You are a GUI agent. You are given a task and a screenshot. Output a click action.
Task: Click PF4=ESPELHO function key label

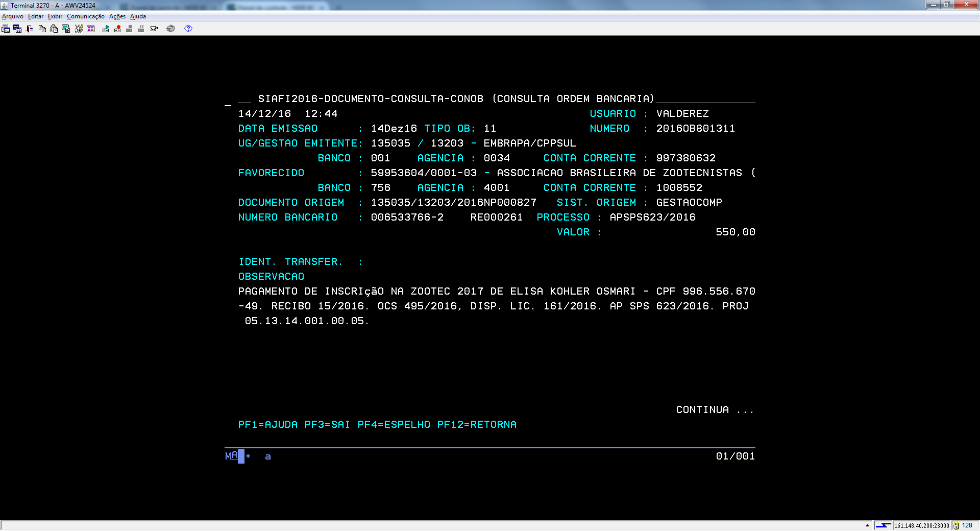pyautogui.click(x=394, y=424)
